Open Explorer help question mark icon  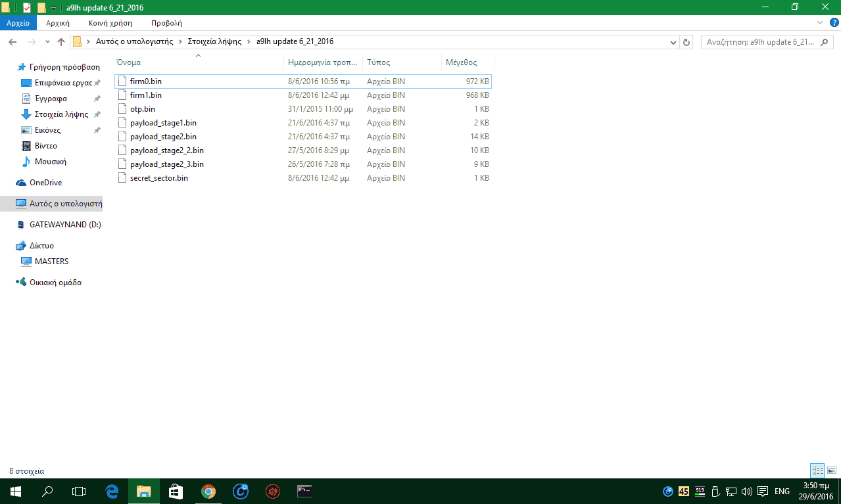tap(834, 22)
